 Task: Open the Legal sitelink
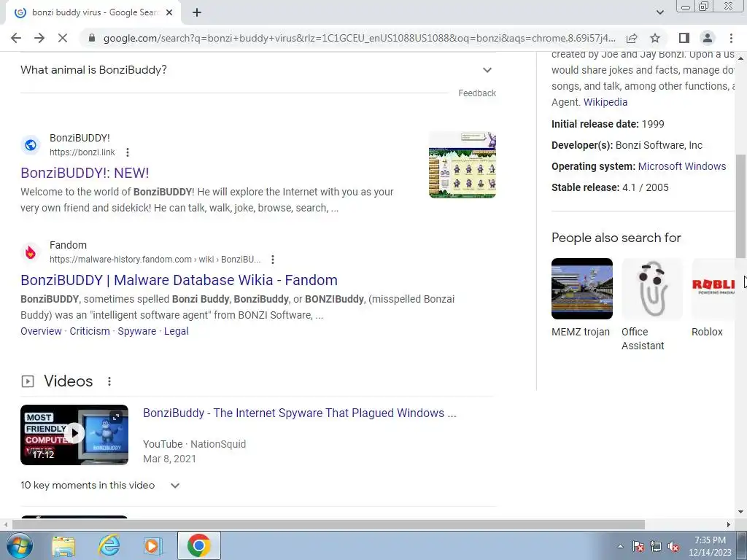coord(177,331)
